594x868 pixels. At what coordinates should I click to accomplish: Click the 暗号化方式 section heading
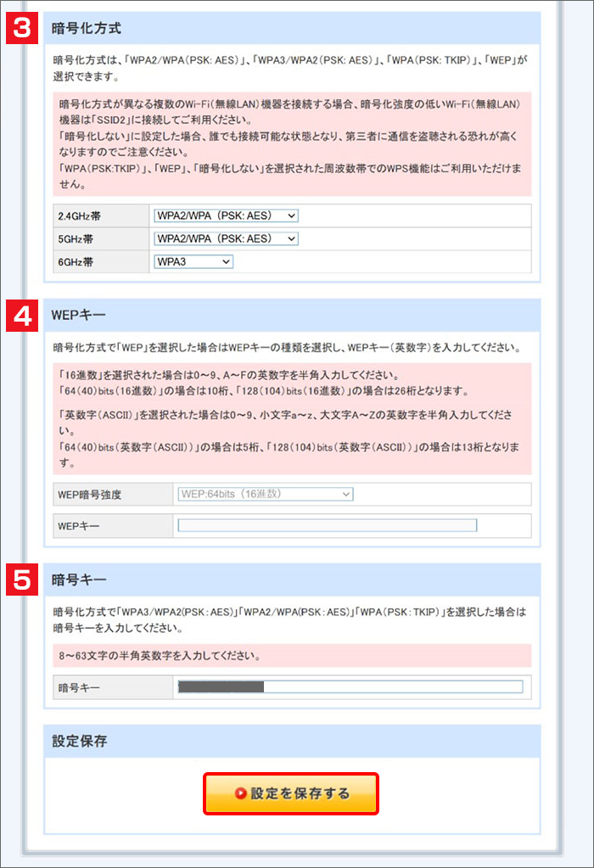pyautogui.click(x=87, y=28)
